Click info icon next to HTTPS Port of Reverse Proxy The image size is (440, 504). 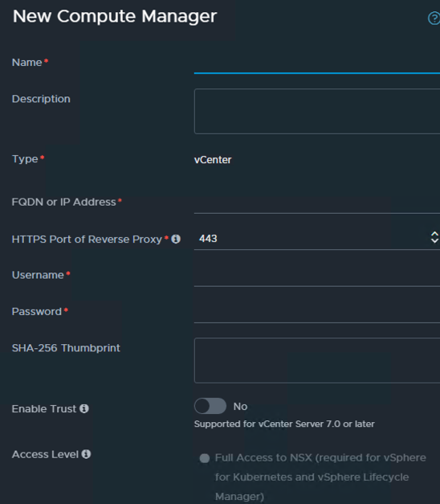(x=176, y=239)
